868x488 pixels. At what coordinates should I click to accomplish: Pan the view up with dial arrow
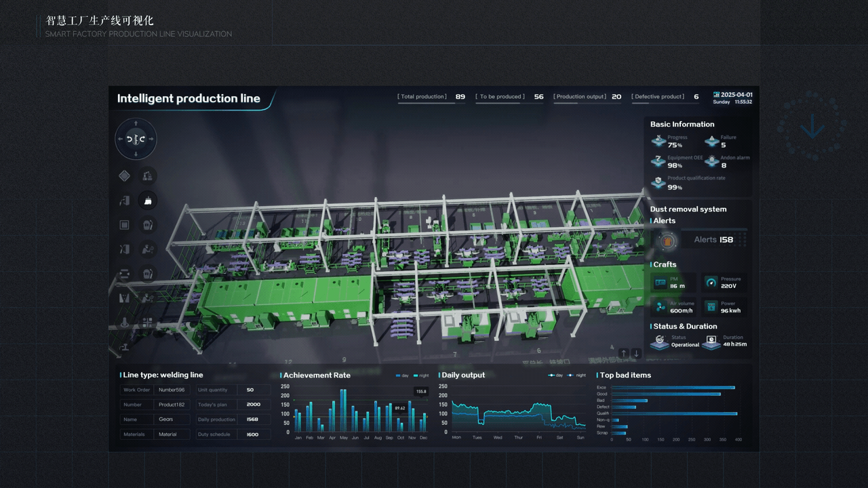pos(136,123)
